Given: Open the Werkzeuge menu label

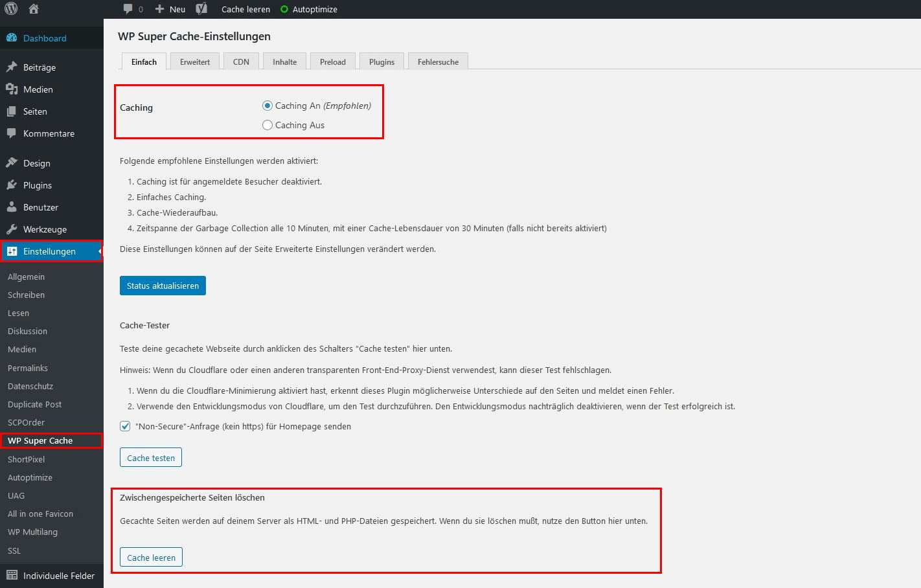Looking at the screenshot, I should [45, 229].
